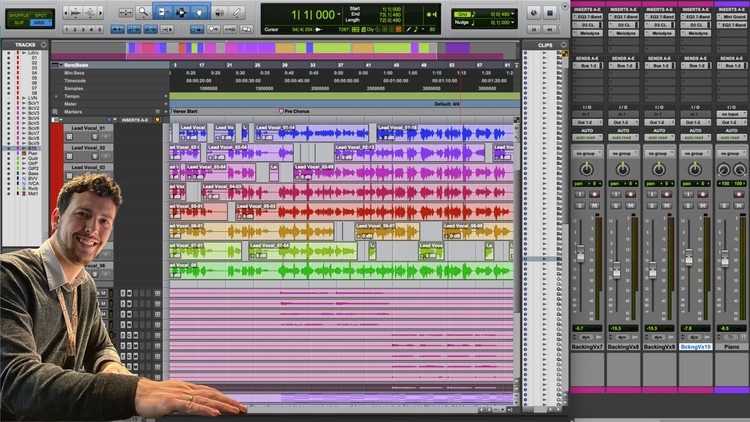Image resolution: width=750 pixels, height=422 pixels.
Task: Toggle Link Track and Edit Selection
Action: (150, 30)
